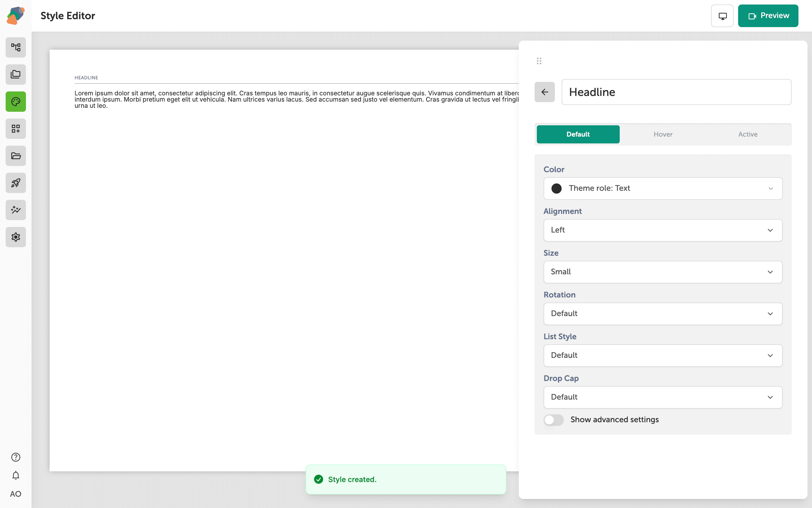Open the help question mark icon
The width and height of the screenshot is (812, 508).
16,457
